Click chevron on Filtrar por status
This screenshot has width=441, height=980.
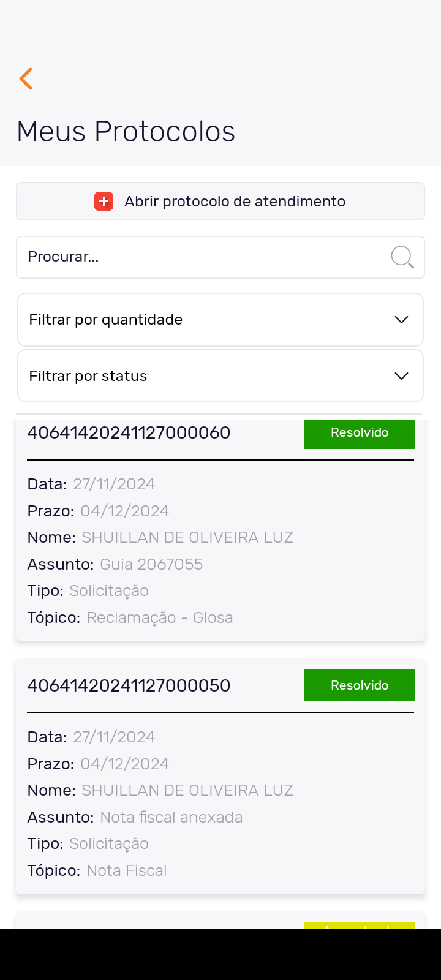tap(401, 376)
